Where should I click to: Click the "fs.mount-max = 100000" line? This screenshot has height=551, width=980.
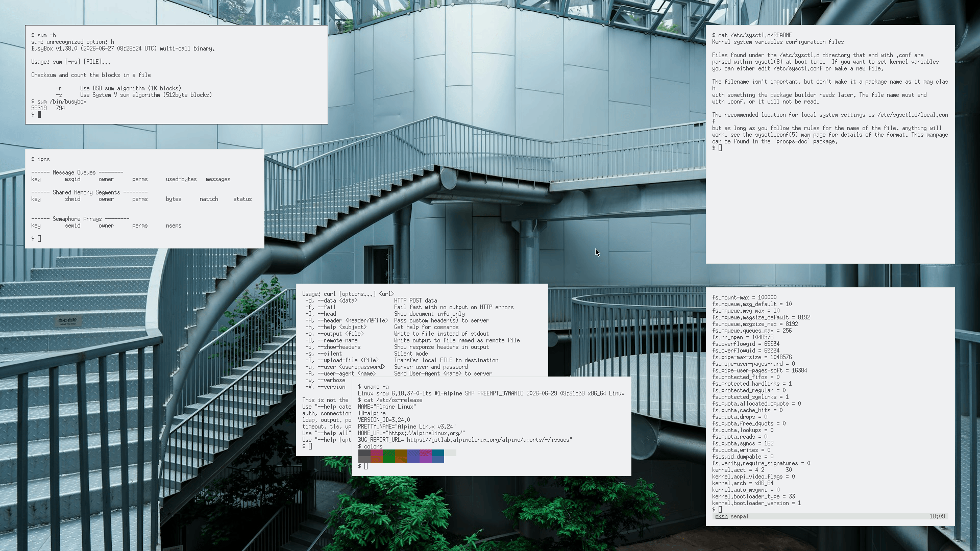(744, 297)
